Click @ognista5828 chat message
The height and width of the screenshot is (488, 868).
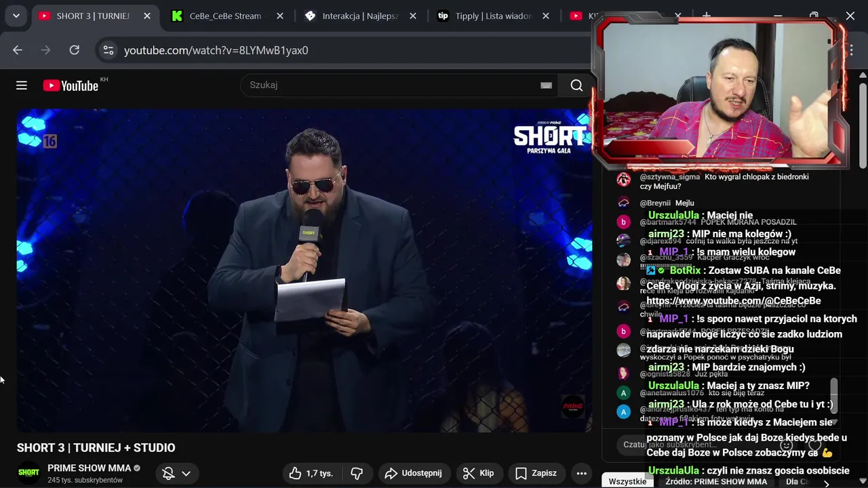(x=684, y=373)
